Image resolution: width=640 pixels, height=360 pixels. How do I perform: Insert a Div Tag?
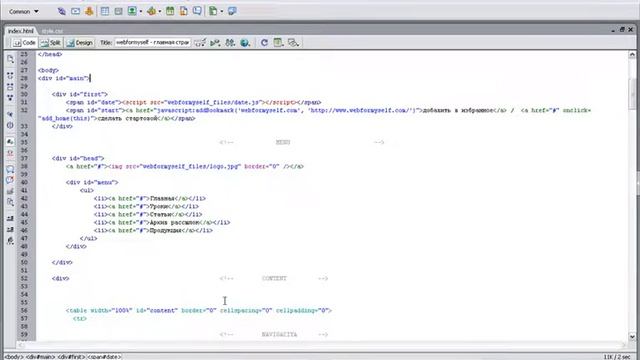coord(118,11)
